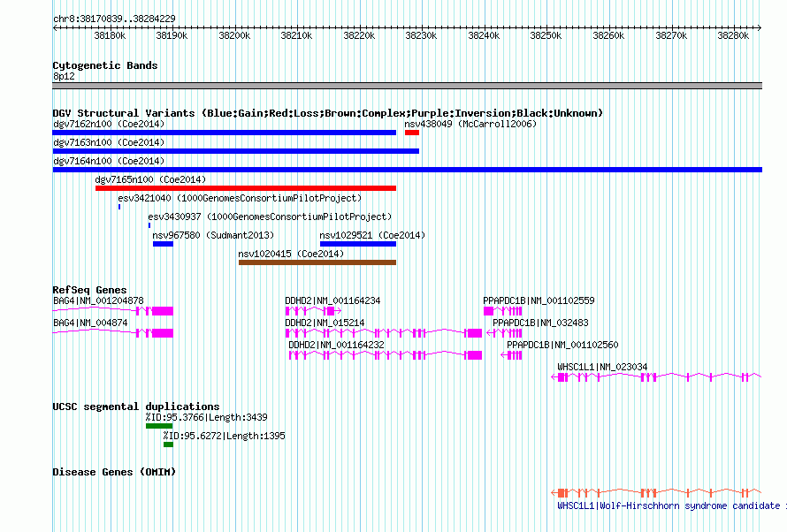Image resolution: width=787 pixels, height=532 pixels.
Task: Click BAG4|NM_001204878 text label
Action: coord(98,300)
